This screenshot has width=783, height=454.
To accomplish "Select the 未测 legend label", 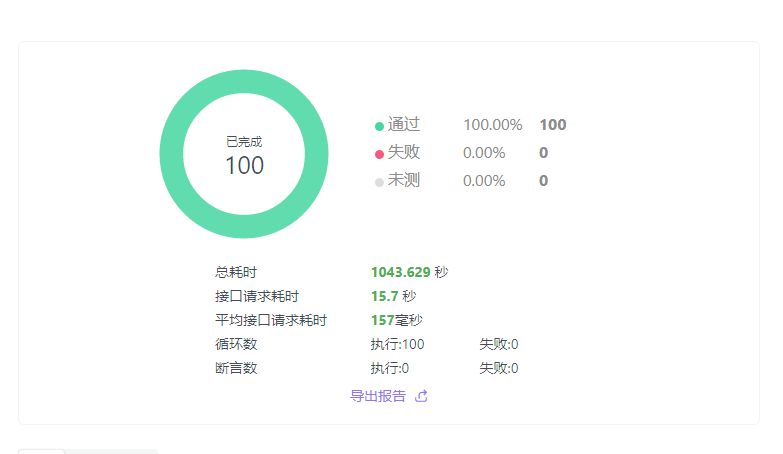I will 404,181.
